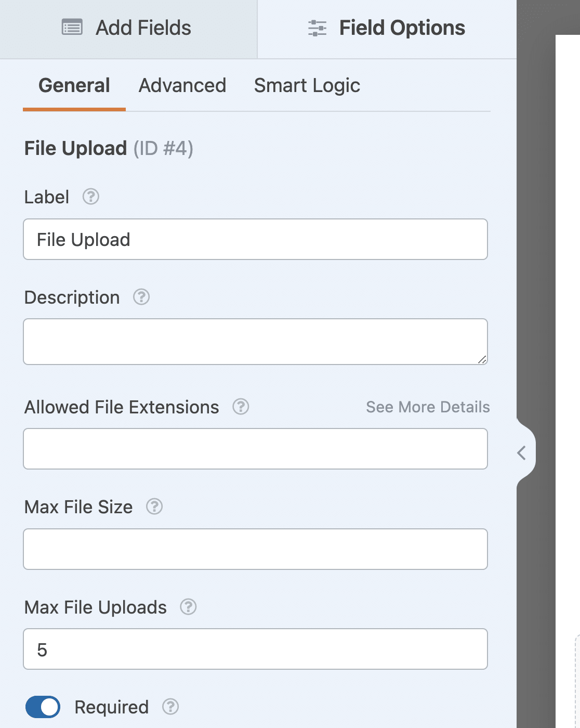Click inside the File Upload label field
Image resolution: width=580 pixels, height=728 pixels.
point(255,239)
